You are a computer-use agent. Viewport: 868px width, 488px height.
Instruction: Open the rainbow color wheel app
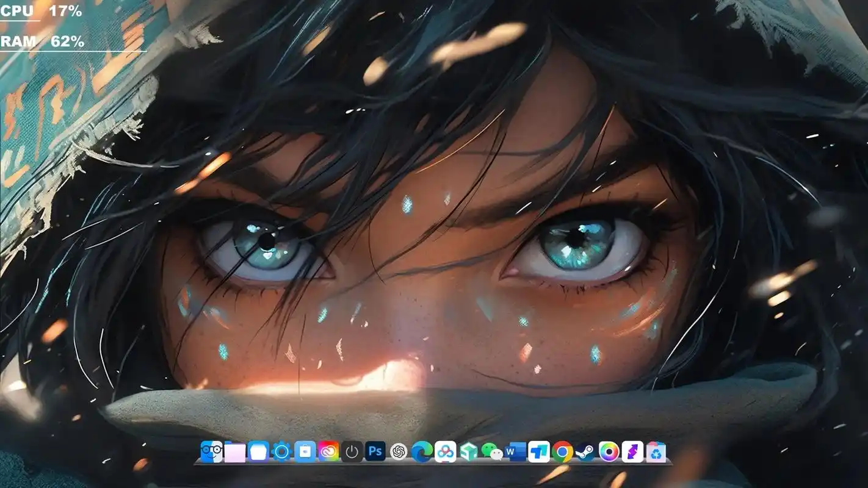click(x=609, y=452)
